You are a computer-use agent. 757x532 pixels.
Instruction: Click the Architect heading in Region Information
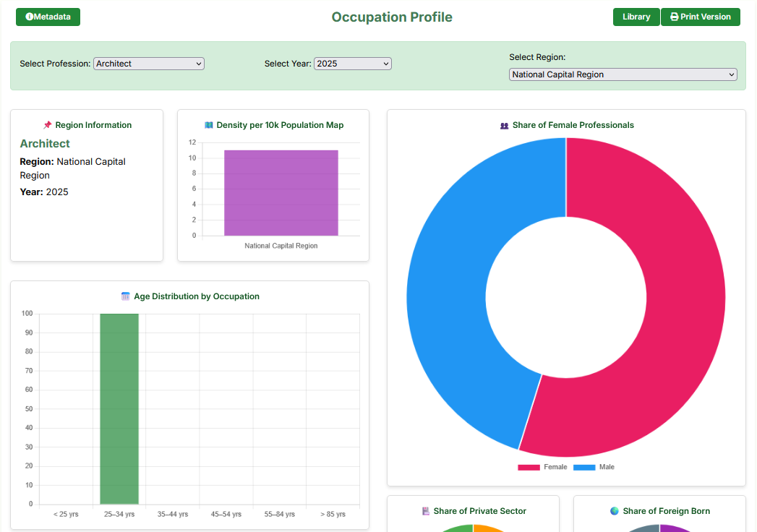pyautogui.click(x=45, y=144)
